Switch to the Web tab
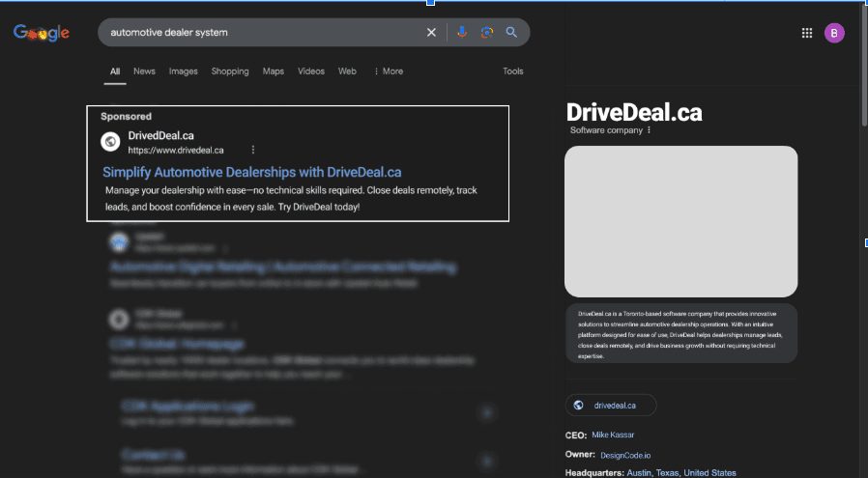This screenshot has height=478, width=868. [347, 71]
